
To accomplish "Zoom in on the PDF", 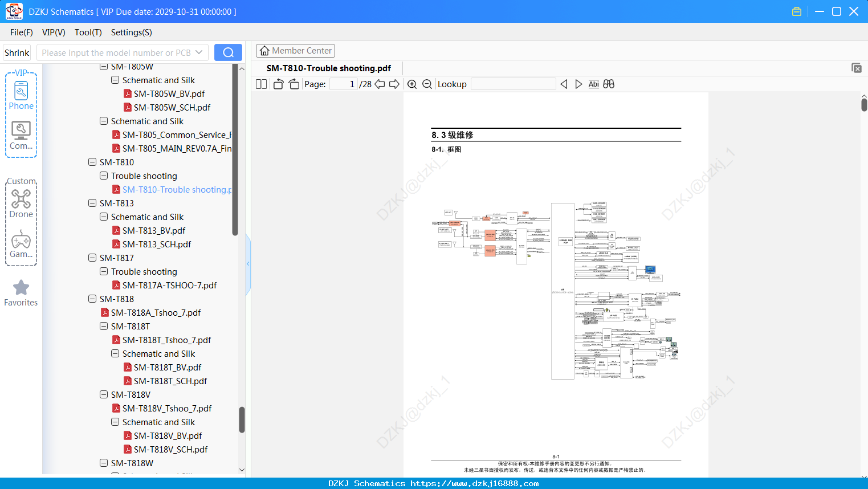I will pos(412,84).
